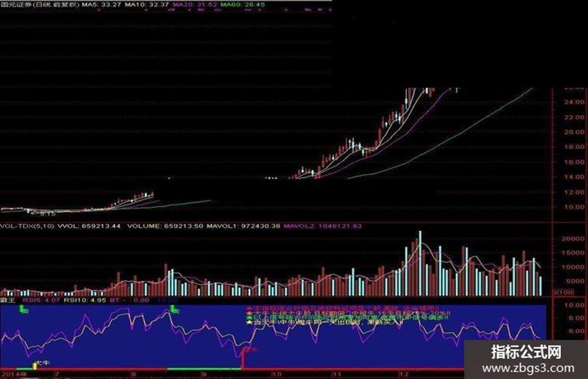Click the month 12 time axis label
Screen dimensions: 588x379
[403, 375]
